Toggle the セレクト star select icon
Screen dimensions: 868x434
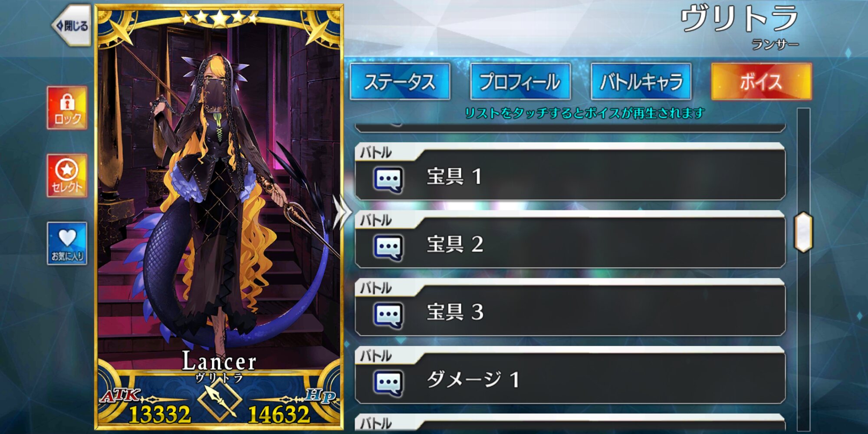[x=67, y=175]
